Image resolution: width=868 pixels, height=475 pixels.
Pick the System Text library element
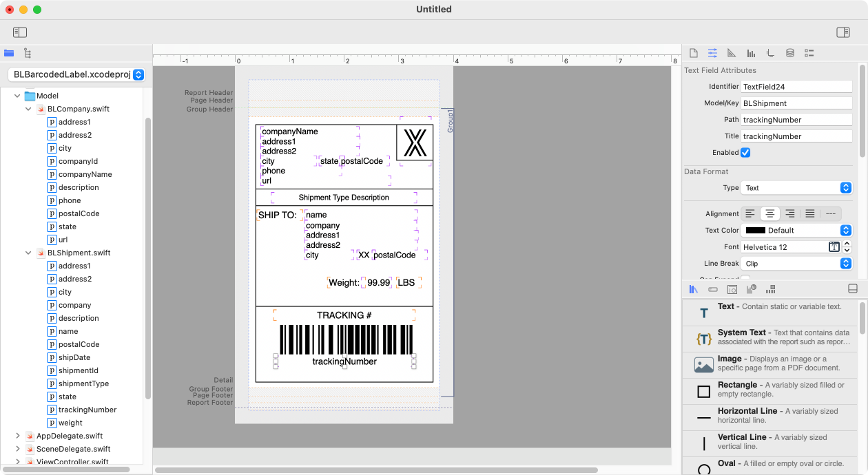pyautogui.click(x=770, y=339)
